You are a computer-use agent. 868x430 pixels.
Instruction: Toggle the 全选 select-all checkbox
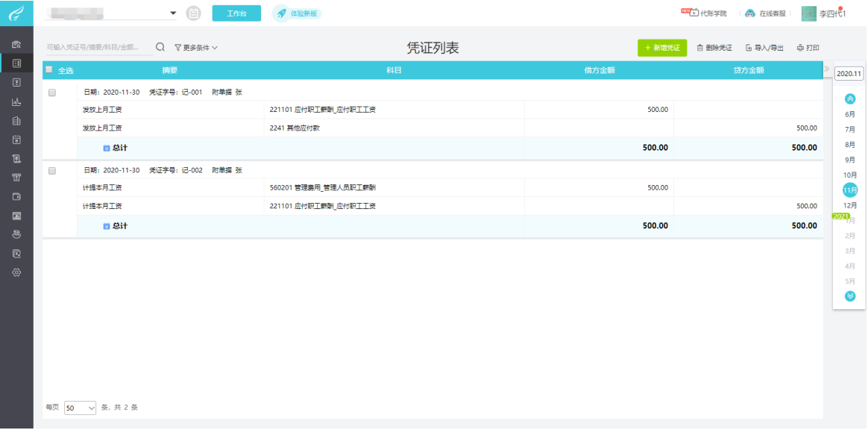point(50,70)
